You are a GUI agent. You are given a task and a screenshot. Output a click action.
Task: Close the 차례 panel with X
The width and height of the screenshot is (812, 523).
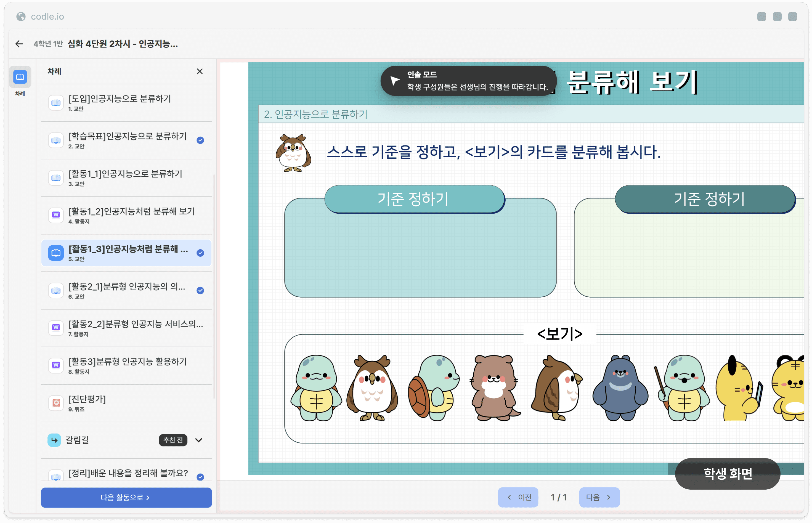pyautogui.click(x=200, y=71)
